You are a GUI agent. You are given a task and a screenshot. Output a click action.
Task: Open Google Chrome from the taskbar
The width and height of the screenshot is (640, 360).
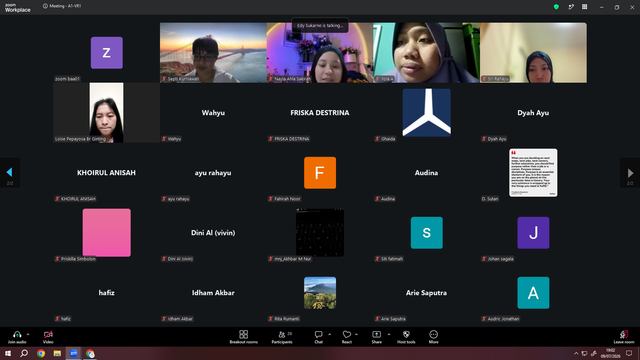41,353
